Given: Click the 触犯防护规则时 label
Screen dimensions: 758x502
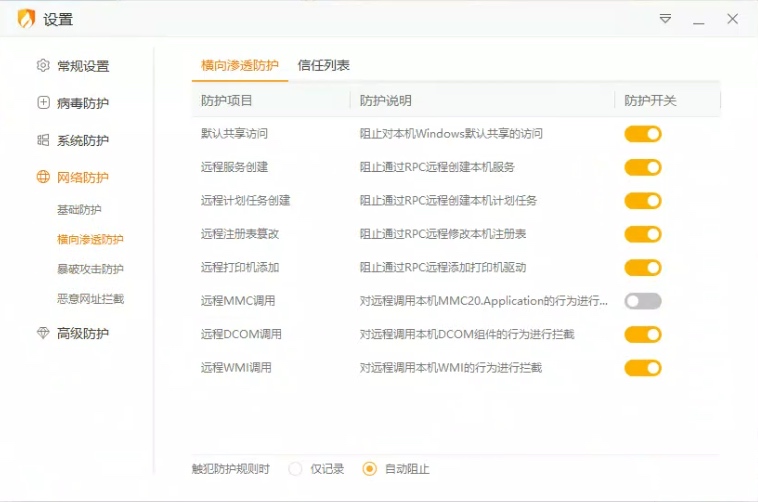Looking at the screenshot, I should pos(231,469).
